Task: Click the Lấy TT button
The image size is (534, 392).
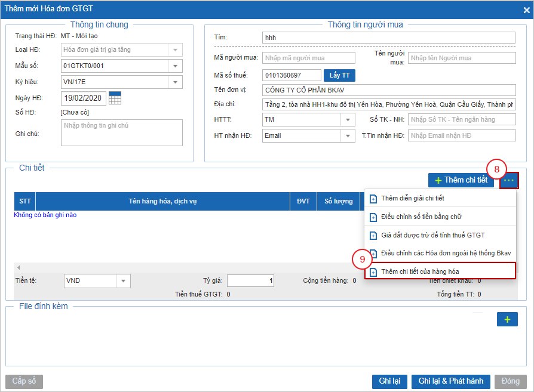Action: pyautogui.click(x=339, y=76)
